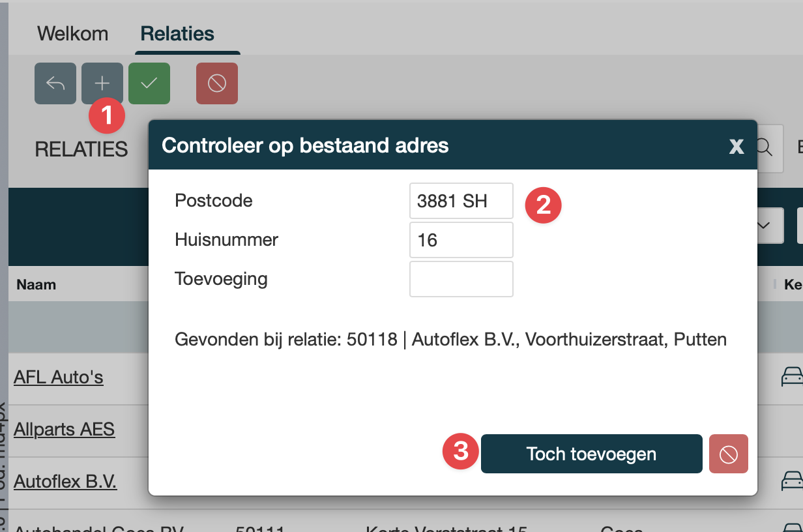Screen dimensions: 803x532
Task: Sort by the Naam column header
Action: pyautogui.click(x=36, y=284)
